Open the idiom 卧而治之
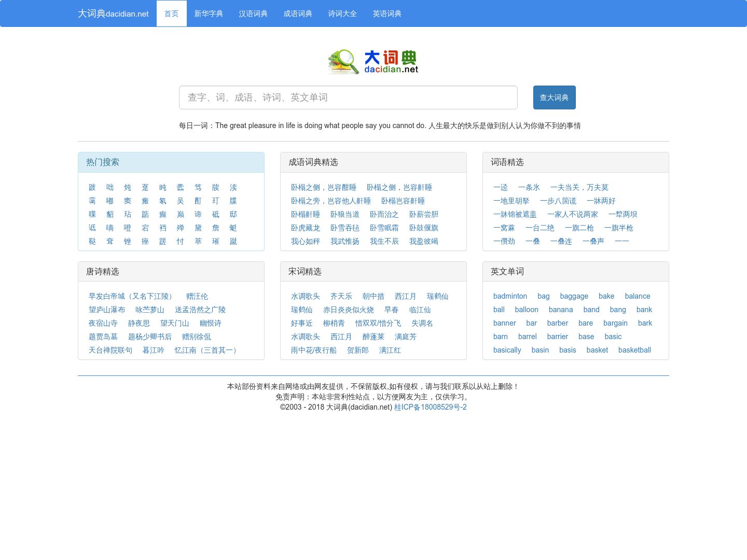The image size is (747, 560). point(384,214)
